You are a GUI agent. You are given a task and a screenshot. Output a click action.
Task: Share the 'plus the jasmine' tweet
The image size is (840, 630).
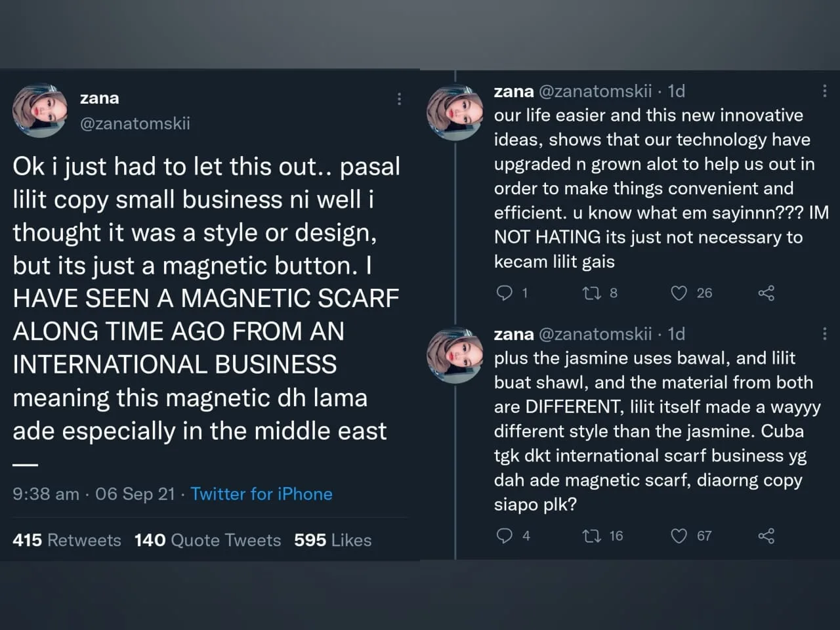coord(766,535)
